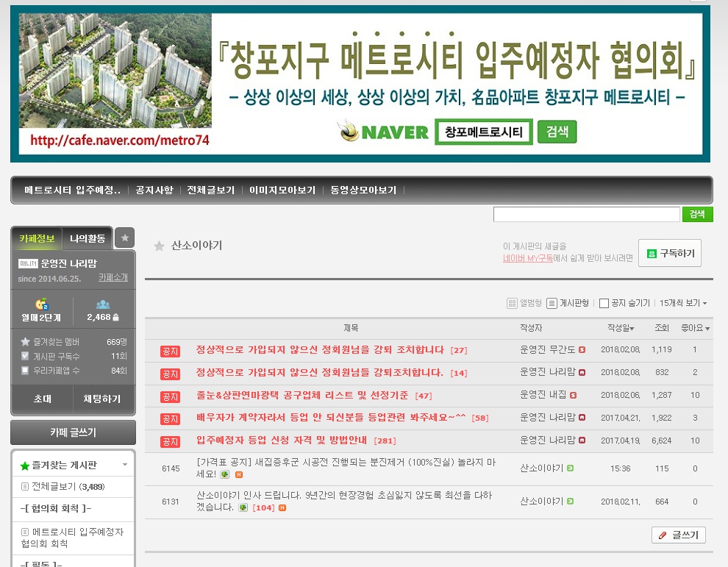
Task: Click author name 운영진 무간도
Action: [x=547, y=349]
